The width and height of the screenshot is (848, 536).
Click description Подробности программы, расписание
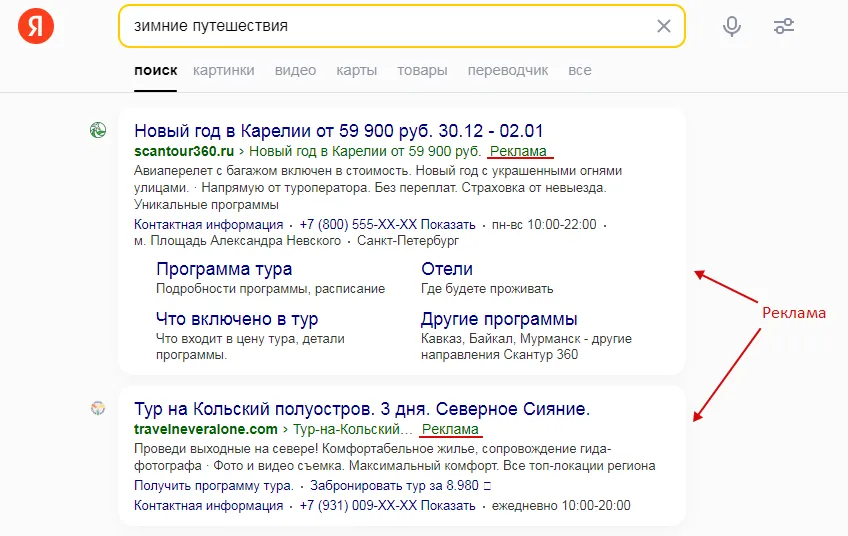click(x=270, y=289)
